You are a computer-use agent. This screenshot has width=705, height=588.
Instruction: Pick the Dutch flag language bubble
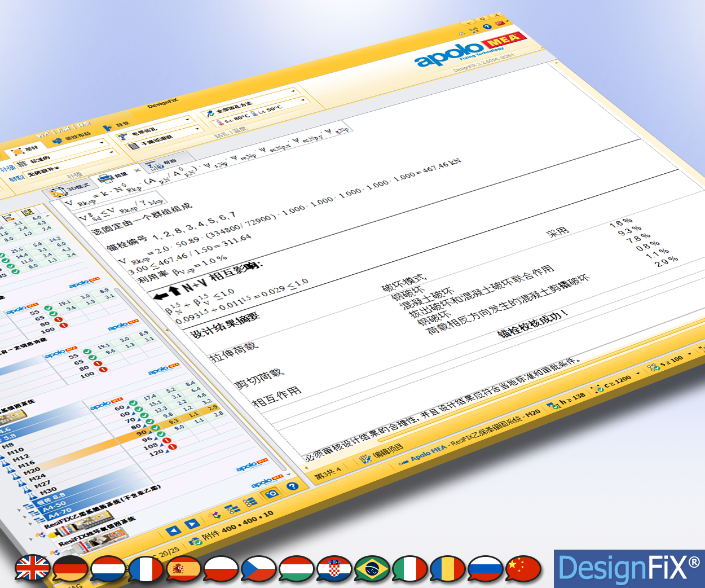click(108, 569)
